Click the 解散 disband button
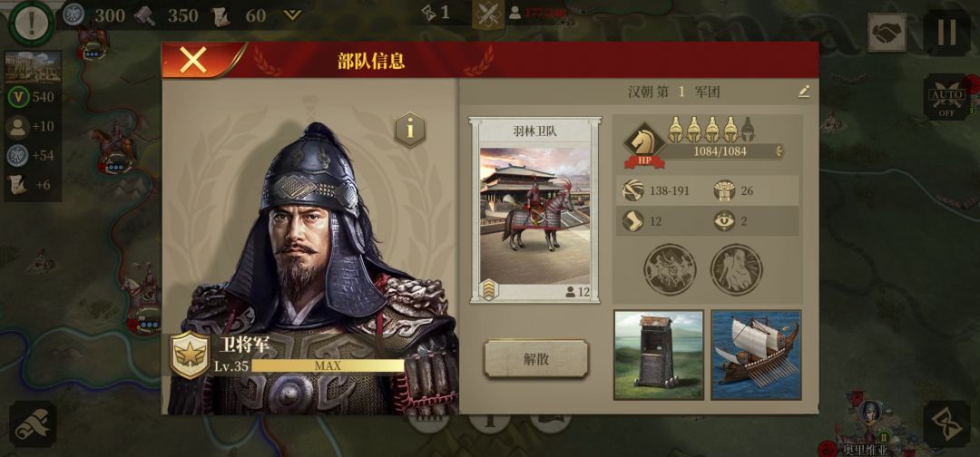 coord(536,359)
